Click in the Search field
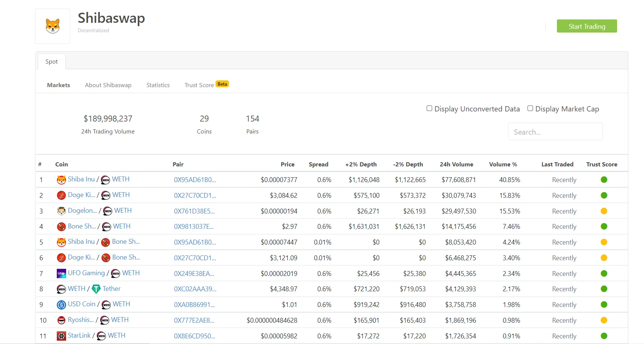Viewport: 644px width, 344px height. [555, 132]
